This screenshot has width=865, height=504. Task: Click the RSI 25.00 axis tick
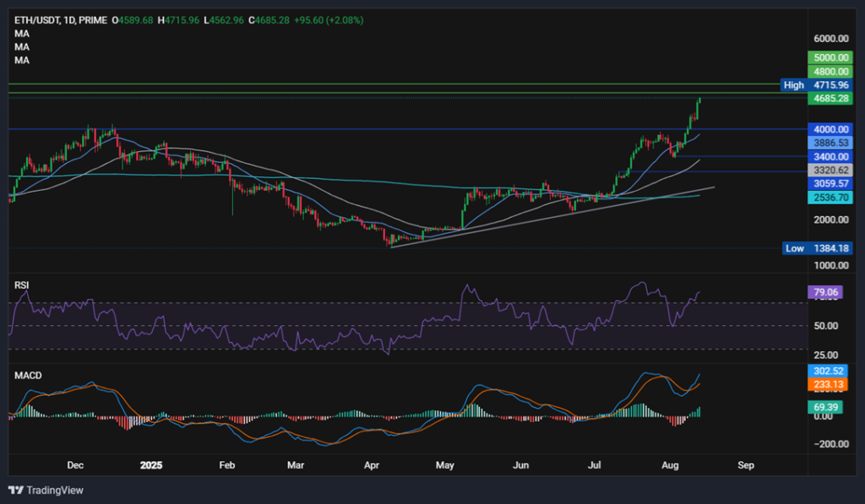pyautogui.click(x=826, y=355)
